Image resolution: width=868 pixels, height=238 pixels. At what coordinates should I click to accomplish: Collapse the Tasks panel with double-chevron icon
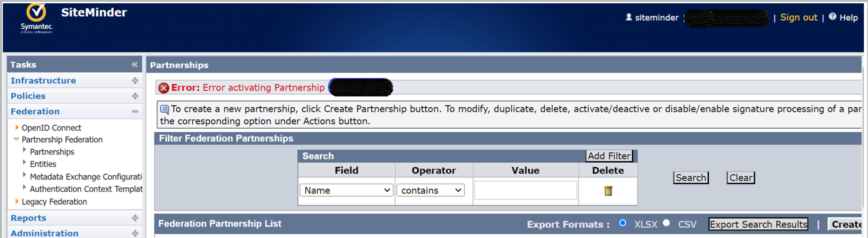pyautogui.click(x=134, y=64)
